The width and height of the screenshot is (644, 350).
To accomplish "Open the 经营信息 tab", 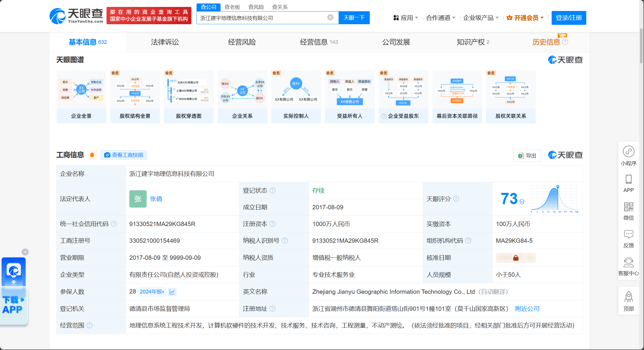I will [319, 42].
